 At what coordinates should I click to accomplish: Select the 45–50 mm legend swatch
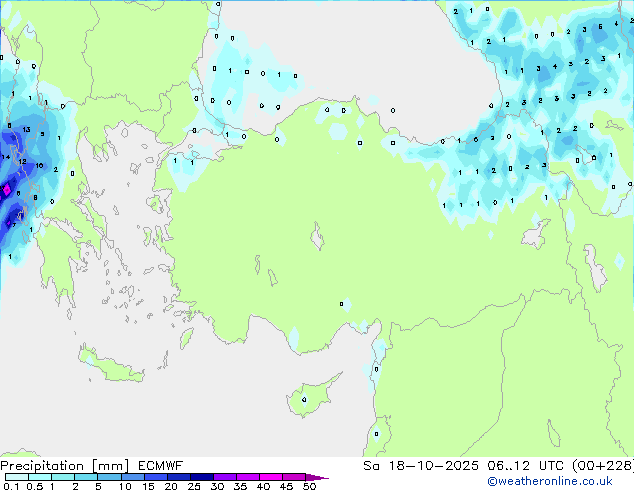pos(294,477)
